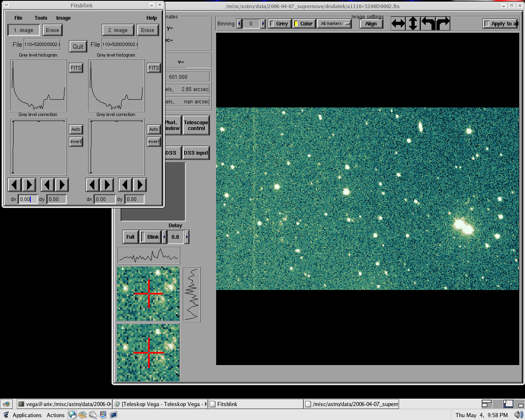Open FITS header for second image

click(x=154, y=68)
